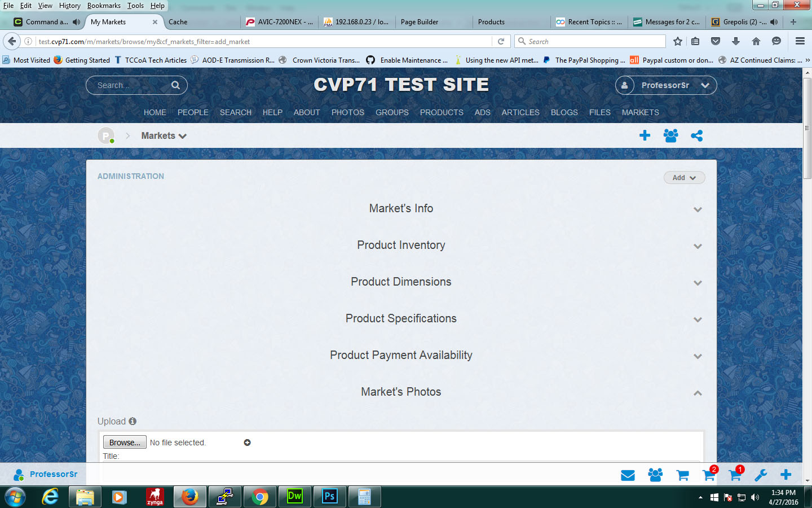This screenshot has width=812, height=508.
Task: Open the Firefox Tools menu
Action: 135,6
